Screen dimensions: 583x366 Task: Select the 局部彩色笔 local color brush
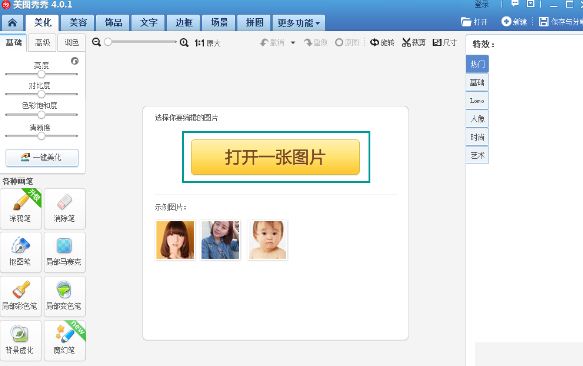(21, 296)
